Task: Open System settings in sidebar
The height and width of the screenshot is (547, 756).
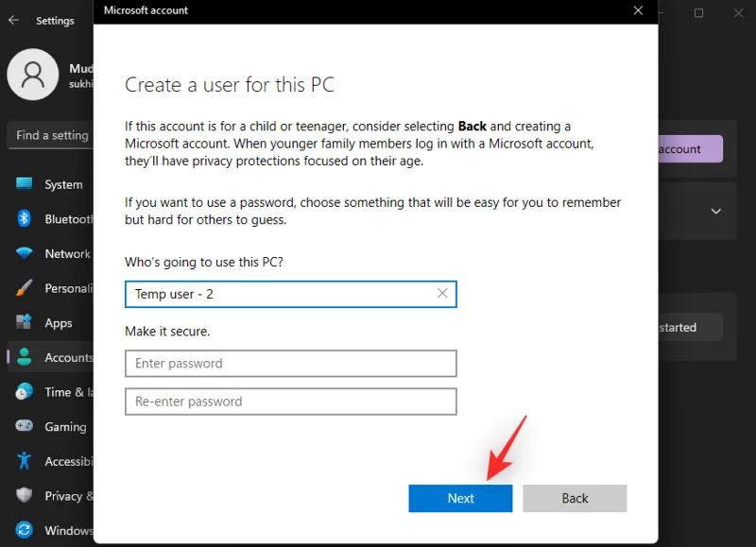Action: [x=61, y=184]
